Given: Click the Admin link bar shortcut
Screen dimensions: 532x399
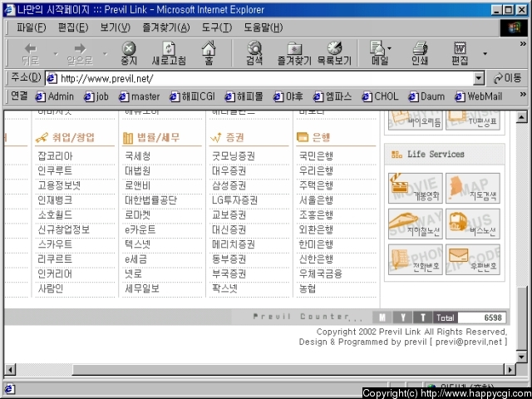Looking at the screenshot, I should (55, 96).
